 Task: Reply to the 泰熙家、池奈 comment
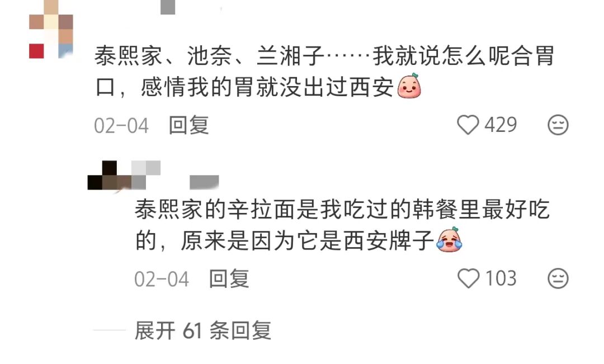click(189, 125)
